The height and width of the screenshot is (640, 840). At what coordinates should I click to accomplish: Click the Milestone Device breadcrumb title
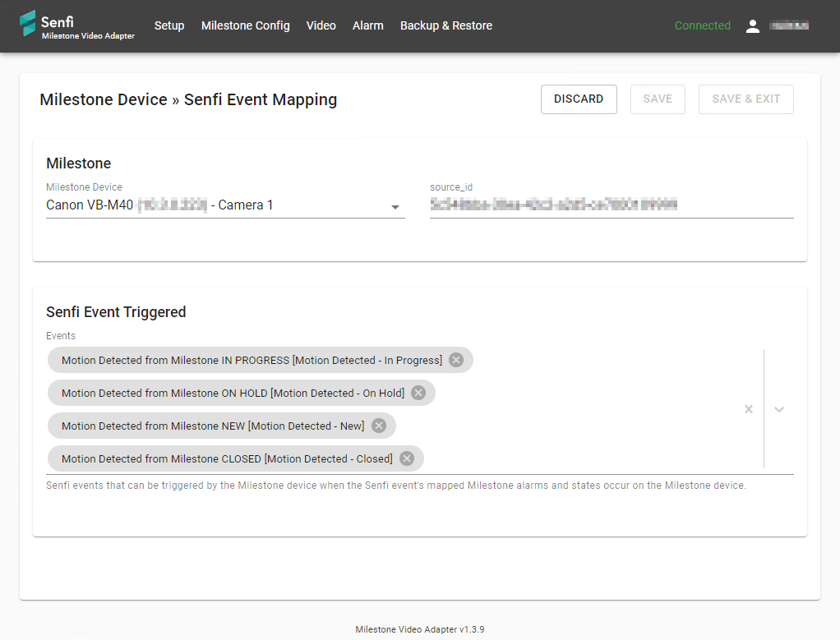[x=104, y=99]
